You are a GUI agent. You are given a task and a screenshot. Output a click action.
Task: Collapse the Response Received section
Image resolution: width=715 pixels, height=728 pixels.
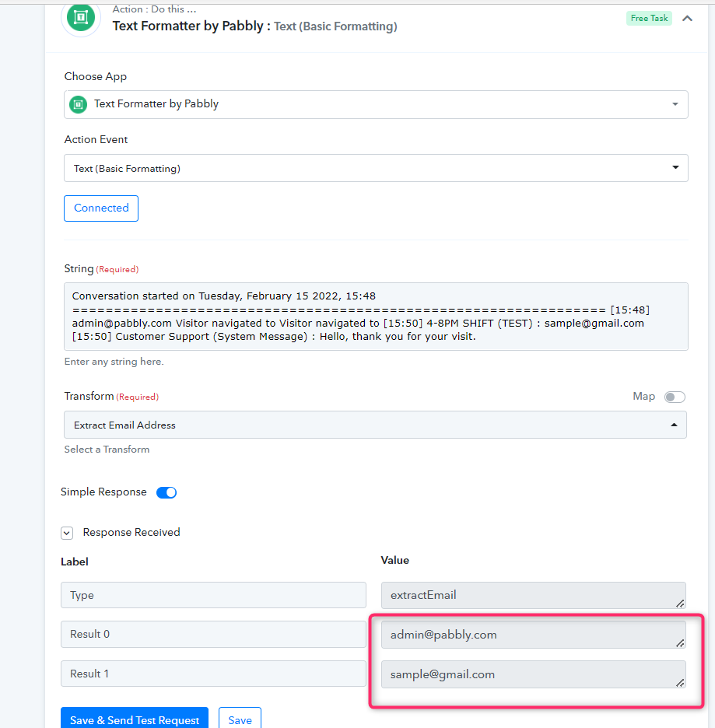click(x=67, y=533)
